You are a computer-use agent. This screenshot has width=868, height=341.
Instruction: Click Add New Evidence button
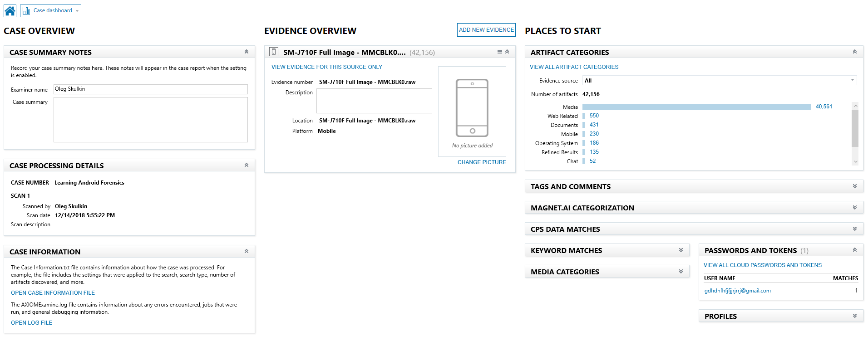[486, 30]
